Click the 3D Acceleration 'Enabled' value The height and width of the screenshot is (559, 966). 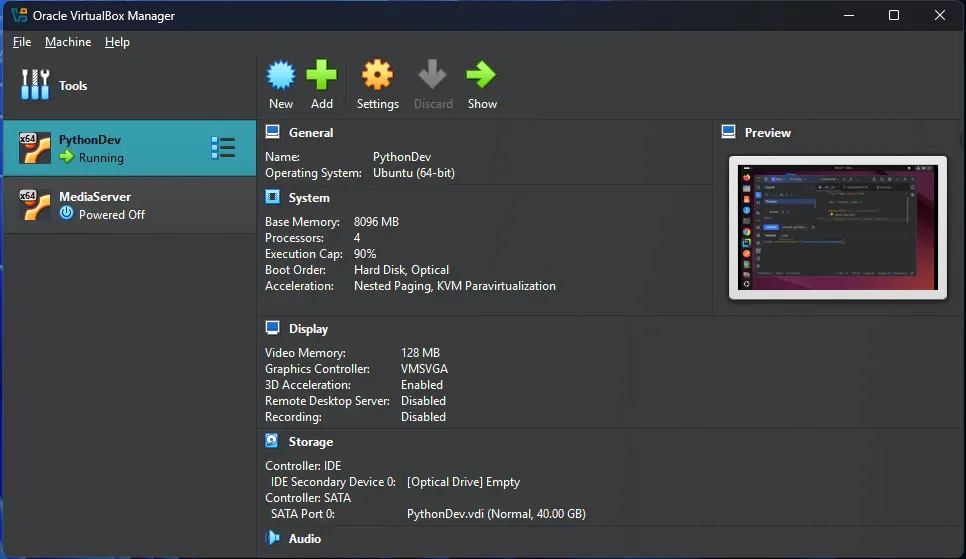pos(421,385)
